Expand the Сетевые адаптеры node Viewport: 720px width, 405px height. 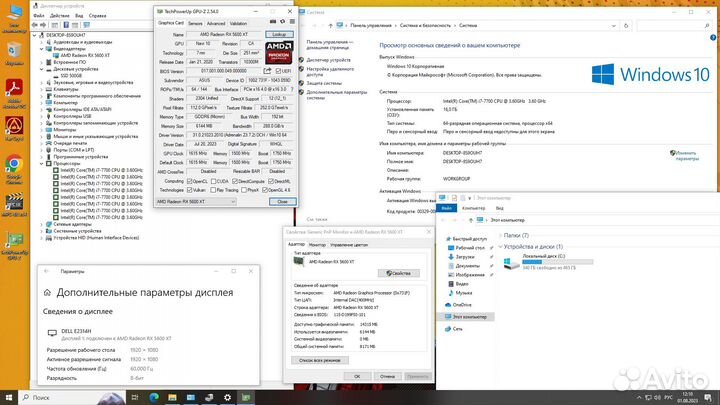click(x=42, y=224)
